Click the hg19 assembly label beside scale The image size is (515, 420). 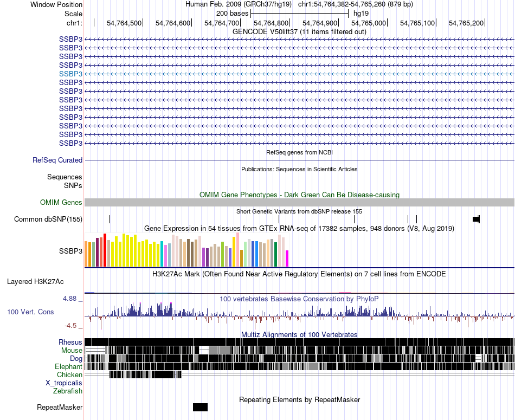(x=361, y=14)
